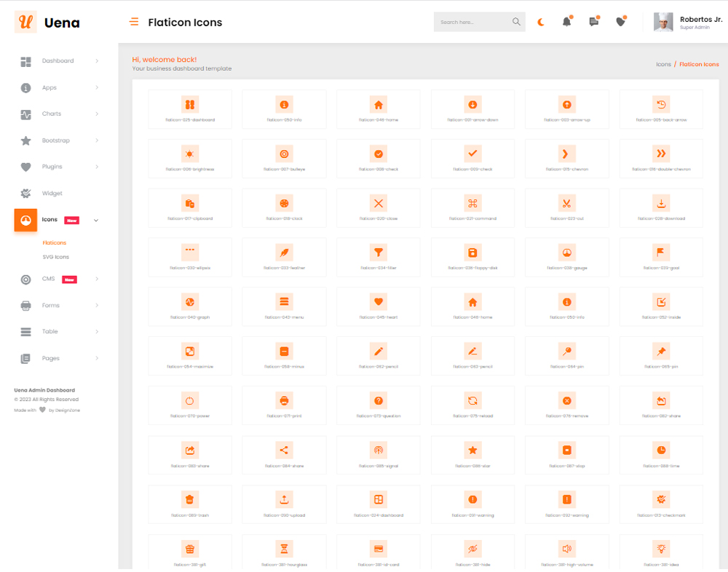The image size is (728, 572).
Task: Expand the Dashboard sidebar menu
Action: tap(58, 61)
